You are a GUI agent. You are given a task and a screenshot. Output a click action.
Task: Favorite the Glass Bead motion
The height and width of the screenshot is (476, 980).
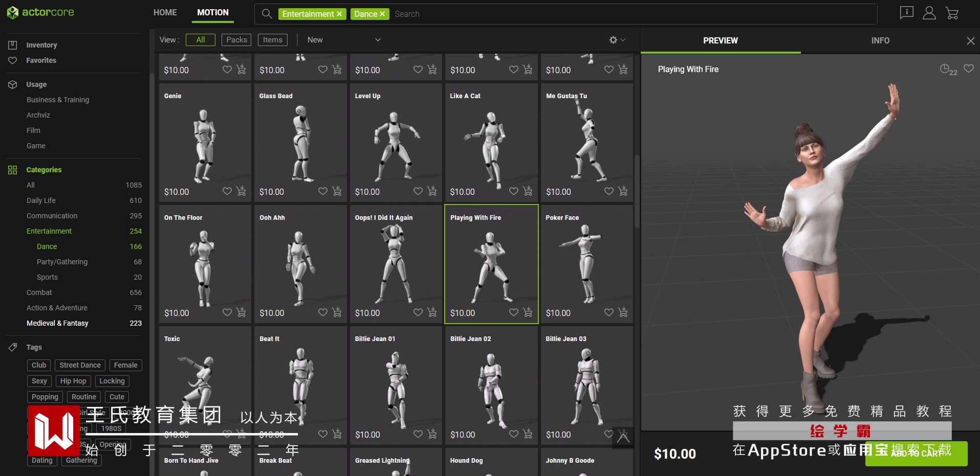pos(323,191)
